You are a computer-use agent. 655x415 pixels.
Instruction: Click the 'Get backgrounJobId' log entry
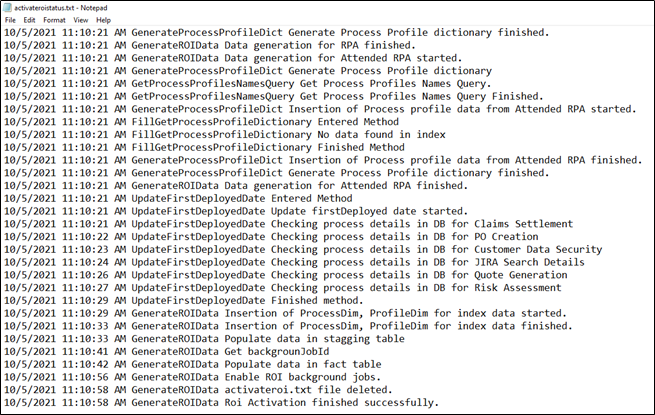pyautogui.click(x=167, y=351)
